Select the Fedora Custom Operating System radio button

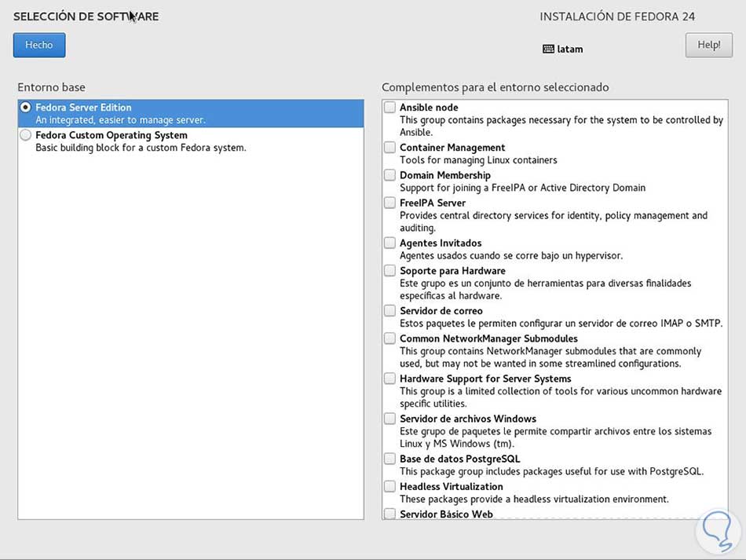click(26, 135)
